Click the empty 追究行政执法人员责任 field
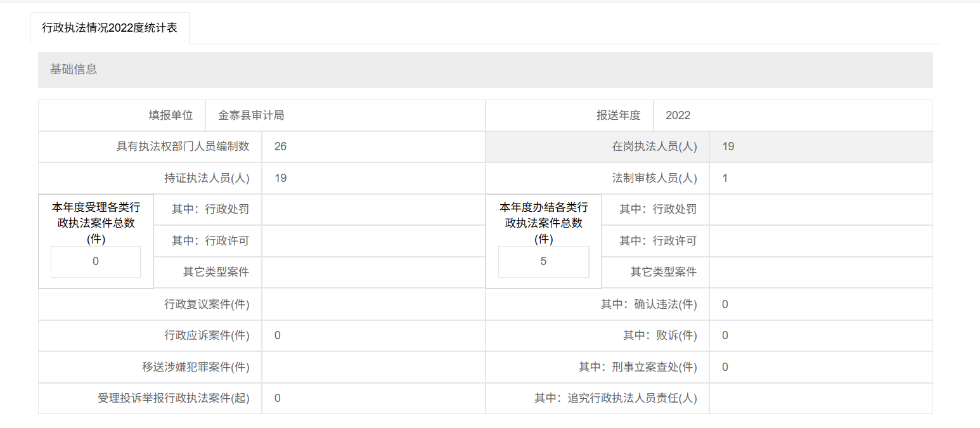 pos(820,398)
